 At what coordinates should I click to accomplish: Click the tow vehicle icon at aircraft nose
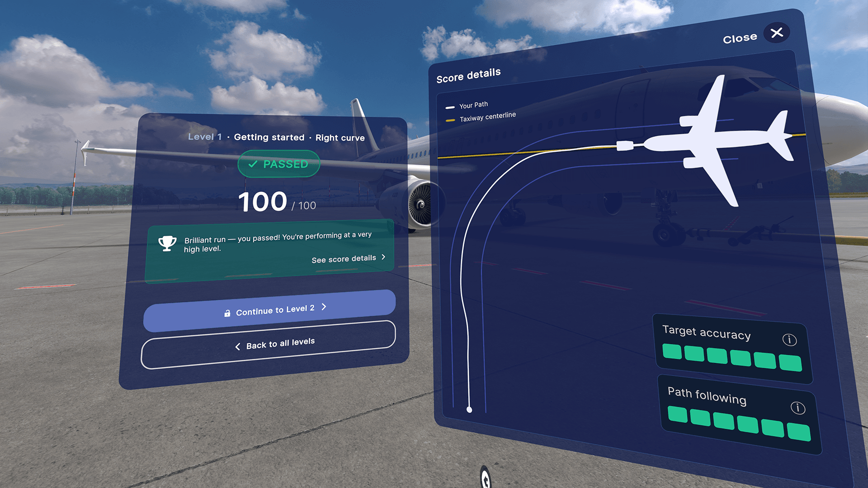coord(625,146)
